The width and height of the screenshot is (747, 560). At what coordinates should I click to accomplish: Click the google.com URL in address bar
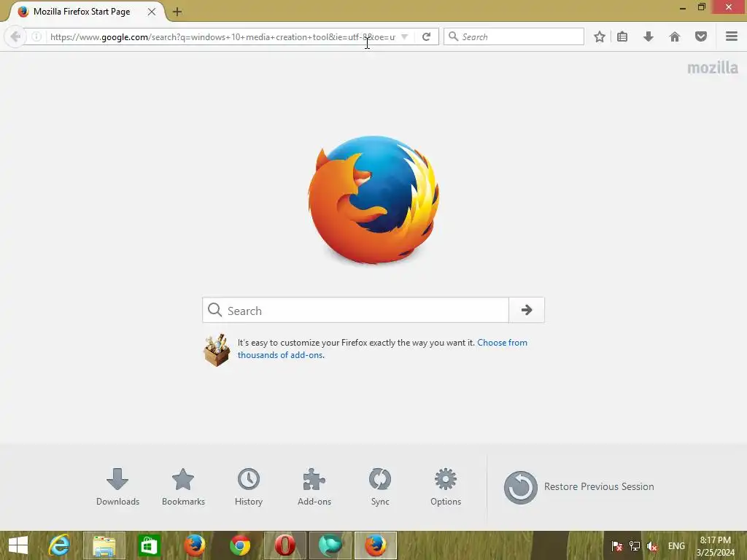[x=222, y=36]
